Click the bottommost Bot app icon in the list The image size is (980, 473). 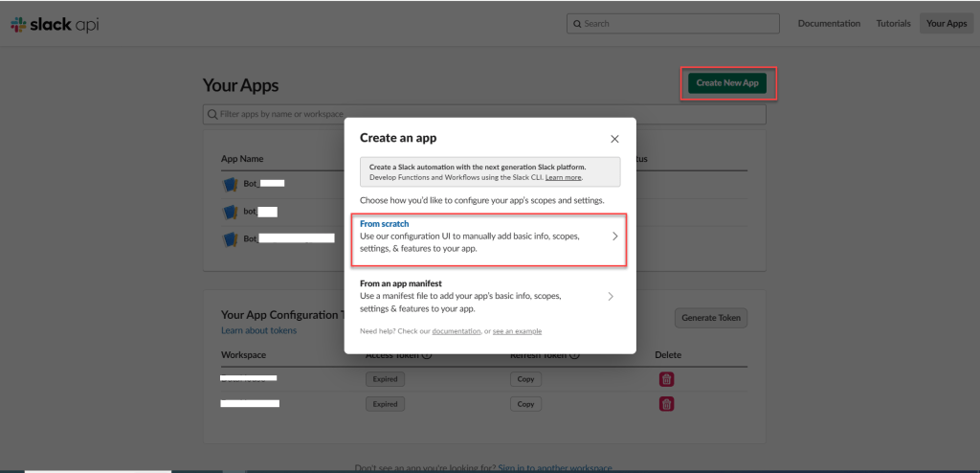point(230,238)
